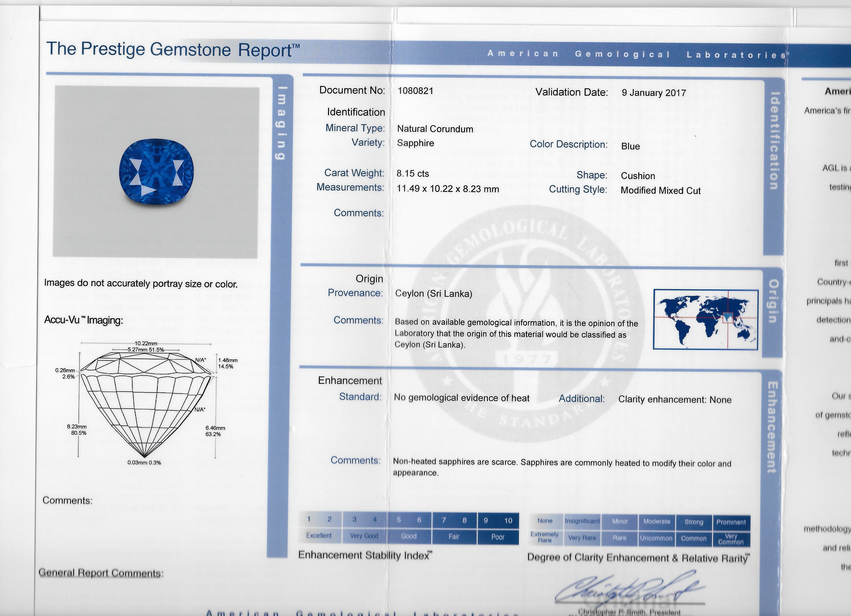Click the "Strong" clarity enhancement cell
This screenshot has width=851, height=616.
694,522
